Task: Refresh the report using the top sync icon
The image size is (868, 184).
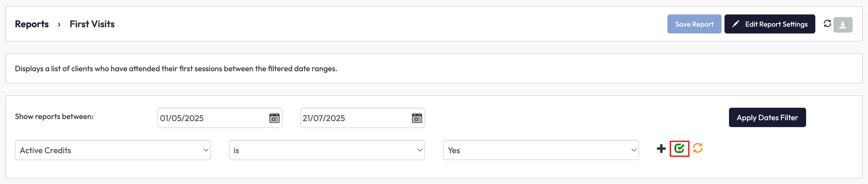Action: [827, 24]
